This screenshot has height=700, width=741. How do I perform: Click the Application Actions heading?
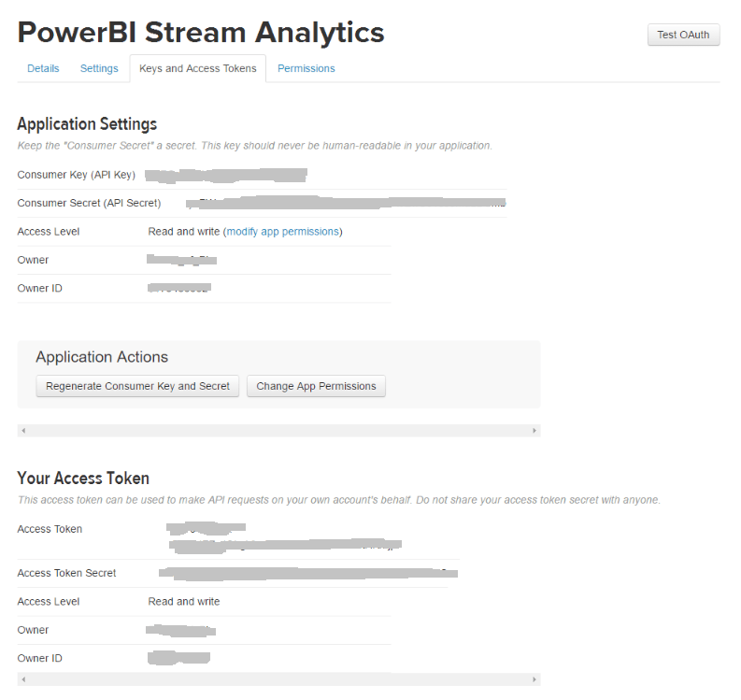pyautogui.click(x=102, y=357)
